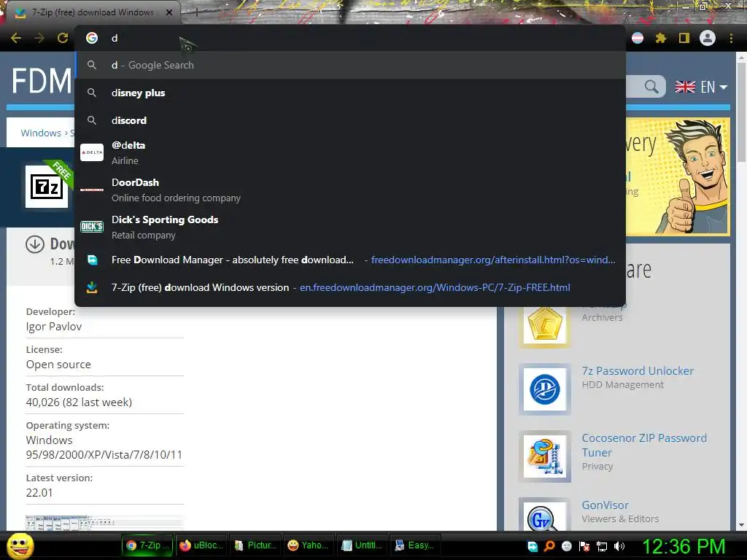Switch to the Easy... taskbar item
This screenshot has height=560, width=747.
click(414, 545)
